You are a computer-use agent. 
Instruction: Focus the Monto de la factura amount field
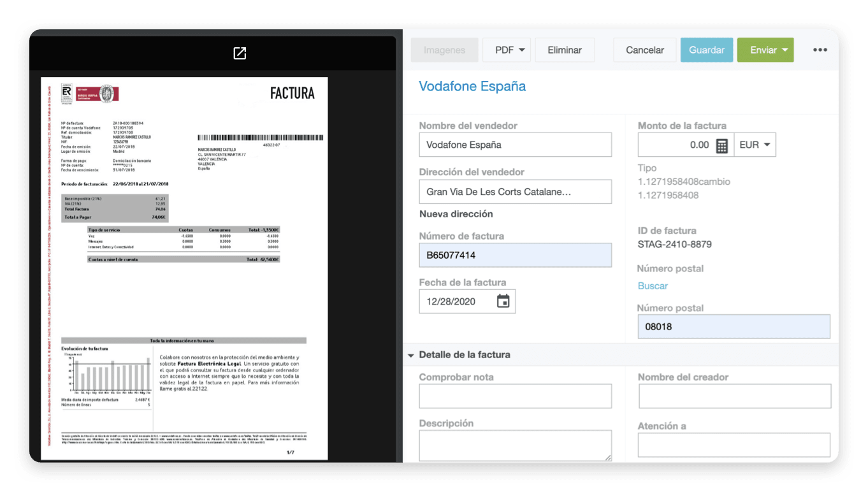click(686, 145)
